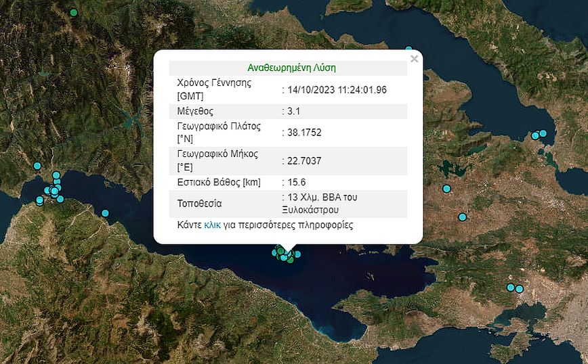Click the 'Μέγεθος' row label

[x=195, y=111]
